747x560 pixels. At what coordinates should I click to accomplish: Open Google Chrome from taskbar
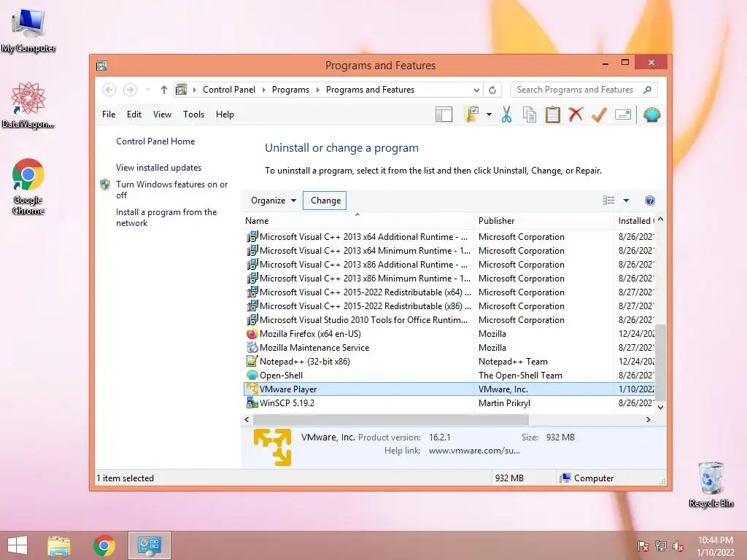click(104, 545)
